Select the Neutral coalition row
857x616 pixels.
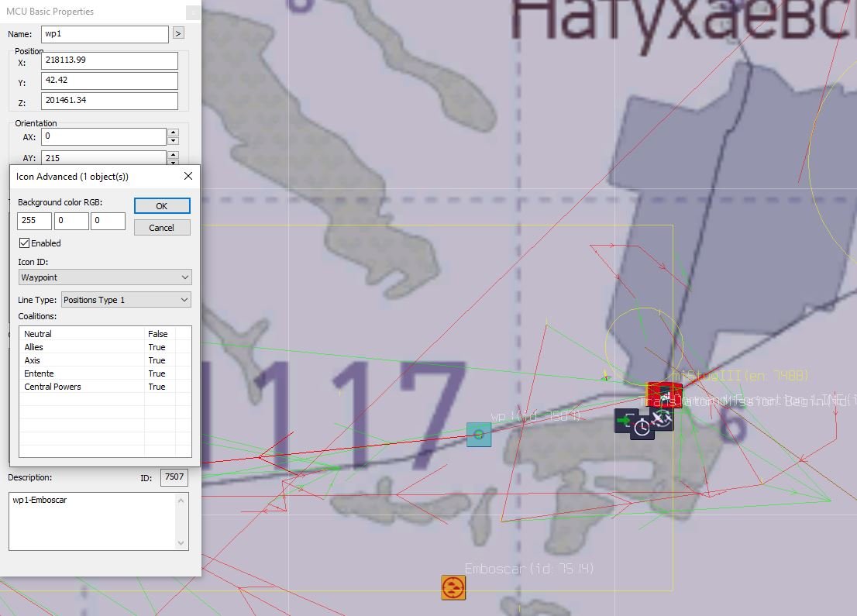105,334
